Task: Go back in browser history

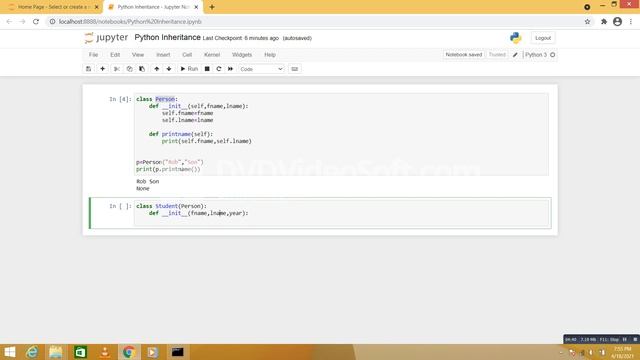Action: (x=9, y=22)
